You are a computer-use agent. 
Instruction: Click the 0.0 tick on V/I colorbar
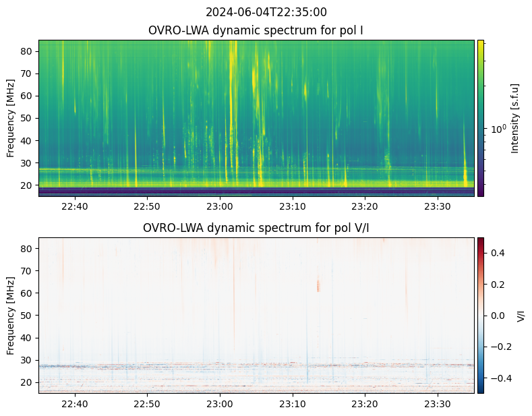point(497,316)
